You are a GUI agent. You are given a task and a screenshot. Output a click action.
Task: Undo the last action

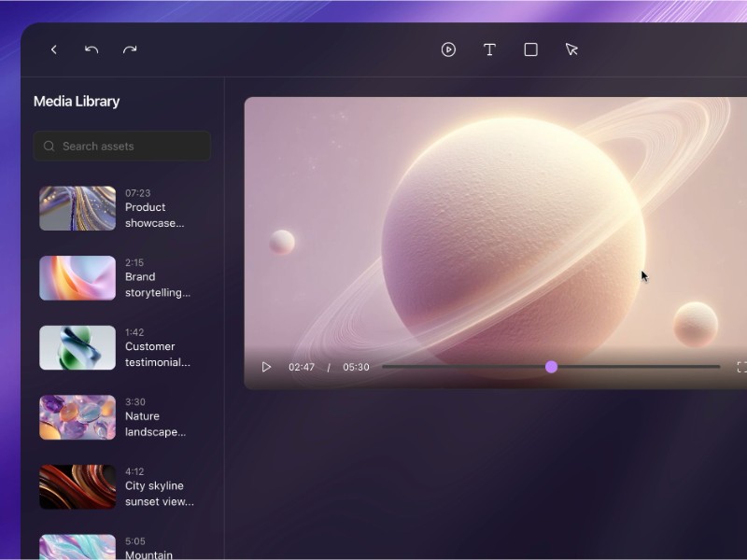coord(92,49)
